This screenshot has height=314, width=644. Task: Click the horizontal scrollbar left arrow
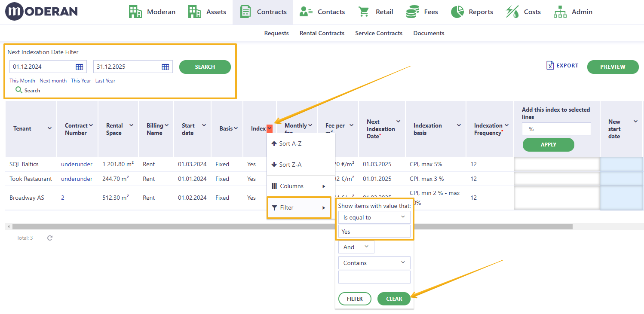tap(9, 226)
